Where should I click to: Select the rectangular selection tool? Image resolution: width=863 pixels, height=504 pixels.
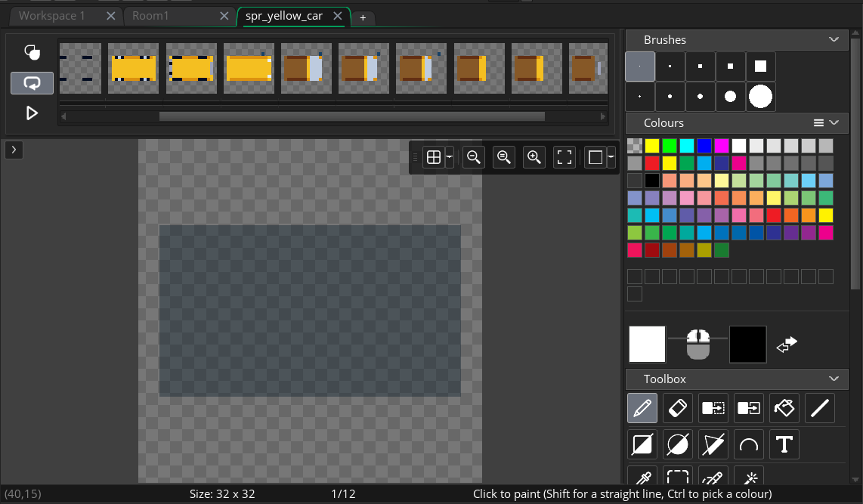(678, 476)
